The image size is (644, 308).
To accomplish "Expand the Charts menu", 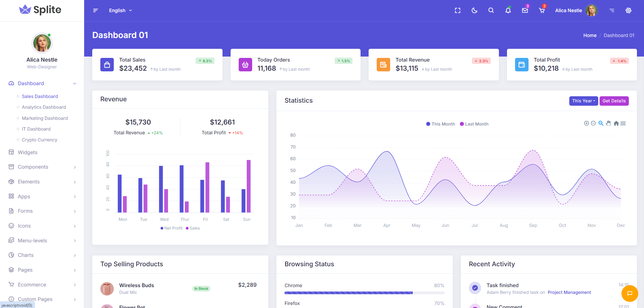I will point(42,255).
